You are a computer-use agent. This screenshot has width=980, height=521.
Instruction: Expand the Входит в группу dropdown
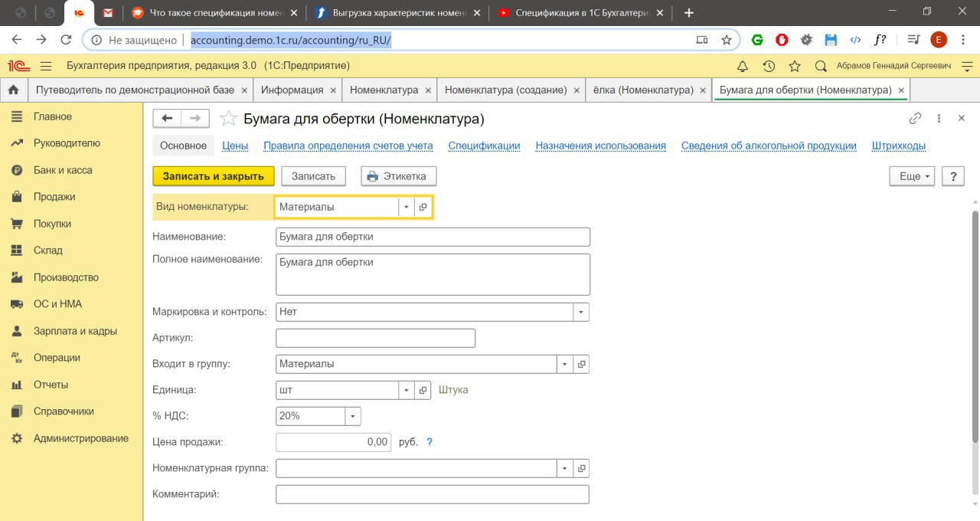tap(565, 364)
